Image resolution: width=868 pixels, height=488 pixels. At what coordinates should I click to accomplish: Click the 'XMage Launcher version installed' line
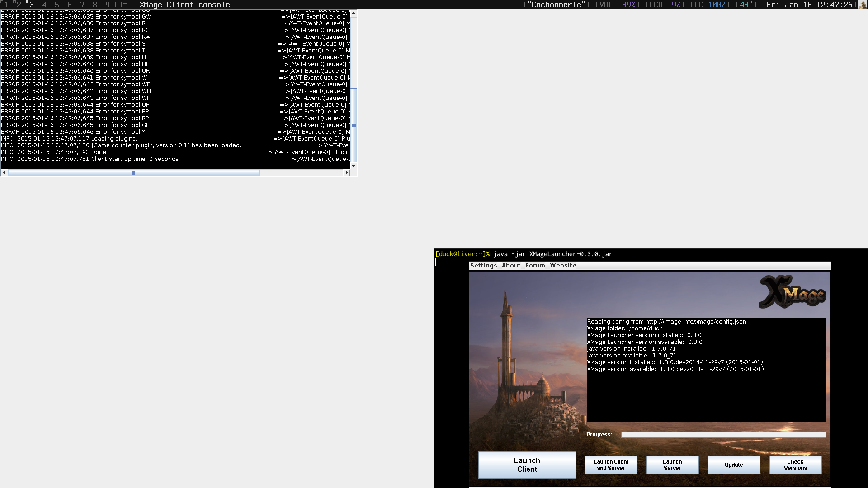pyautogui.click(x=644, y=335)
